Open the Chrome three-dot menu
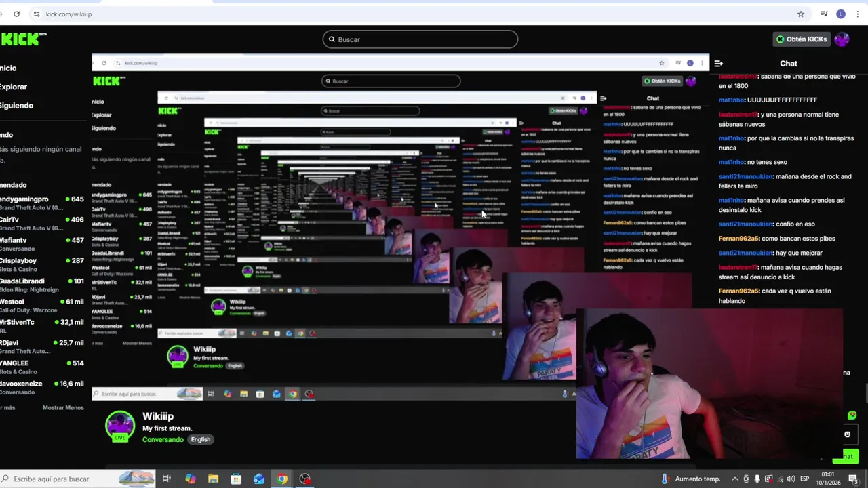Viewport: 868px width, 488px height. click(x=858, y=14)
